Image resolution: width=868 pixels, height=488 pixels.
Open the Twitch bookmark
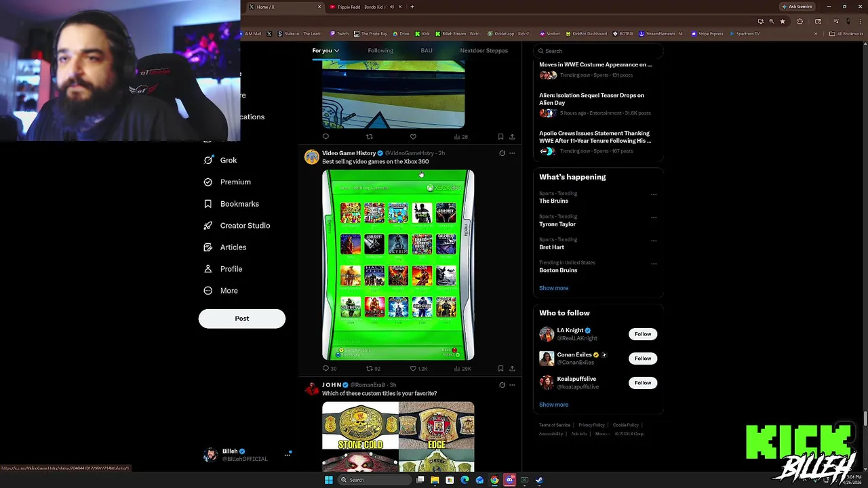(339, 34)
